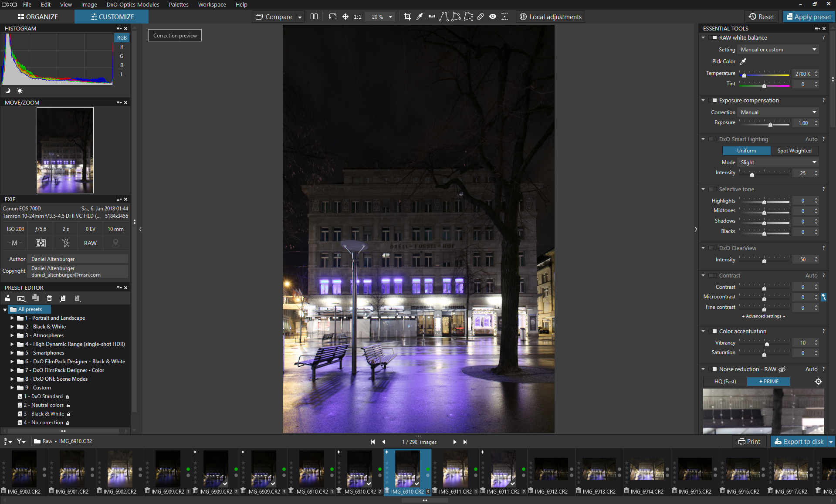
Task: Go to the first image
Action: 373,442
